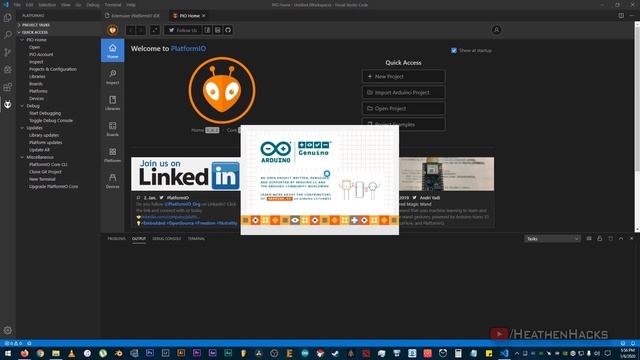Image resolution: width=640 pixels, height=360 pixels.
Task: Switch to the Terminal panel tab
Action: tap(196, 238)
